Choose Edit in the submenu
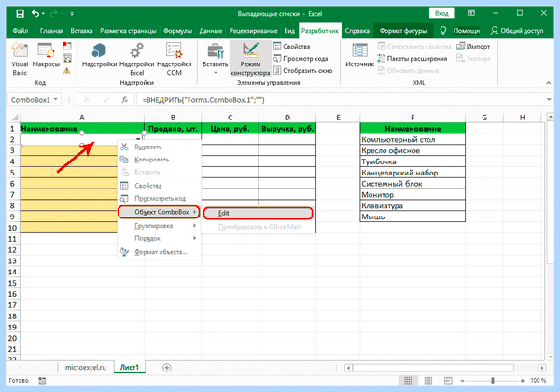 [258, 213]
